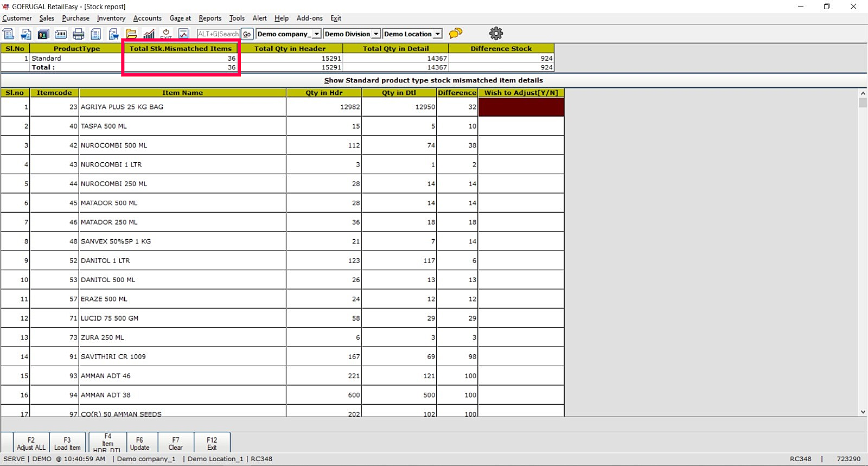The image size is (868, 466).
Task: Open the Inventory menu
Action: 111,18
